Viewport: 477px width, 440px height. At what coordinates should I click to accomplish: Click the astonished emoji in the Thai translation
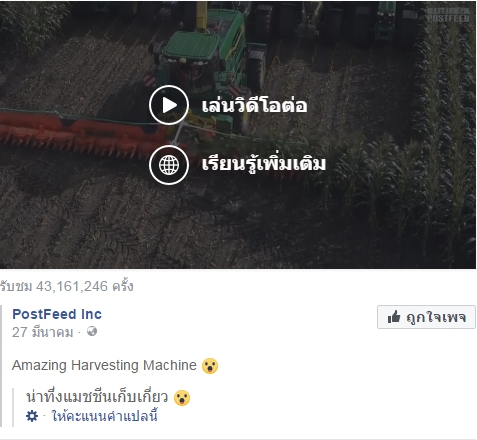(x=182, y=397)
